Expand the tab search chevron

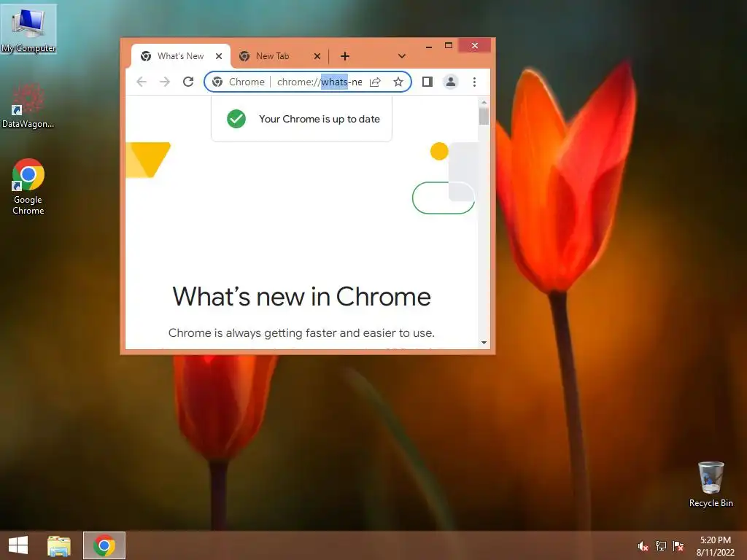click(402, 56)
